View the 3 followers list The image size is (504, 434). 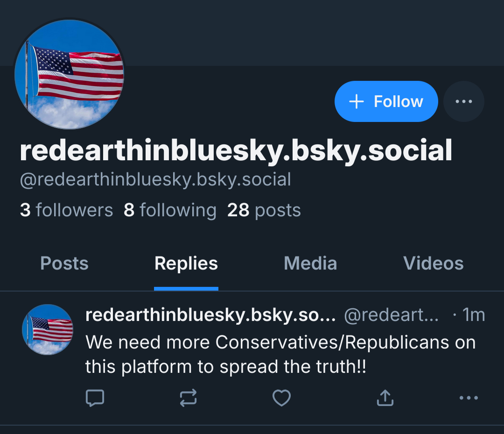(66, 210)
